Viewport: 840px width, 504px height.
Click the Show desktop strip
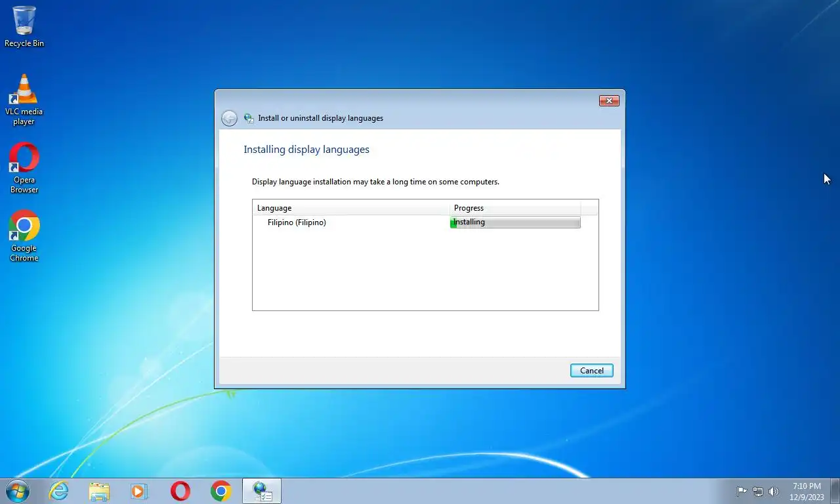click(x=835, y=491)
